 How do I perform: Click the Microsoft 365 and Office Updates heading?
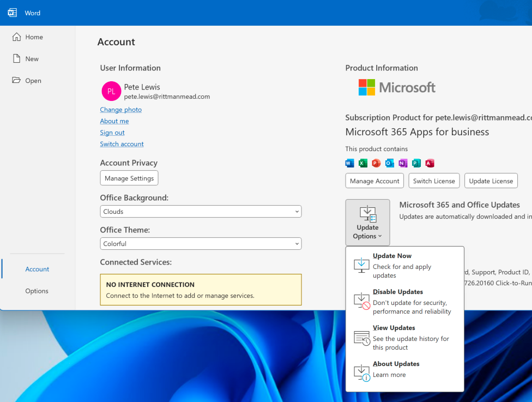(x=460, y=205)
